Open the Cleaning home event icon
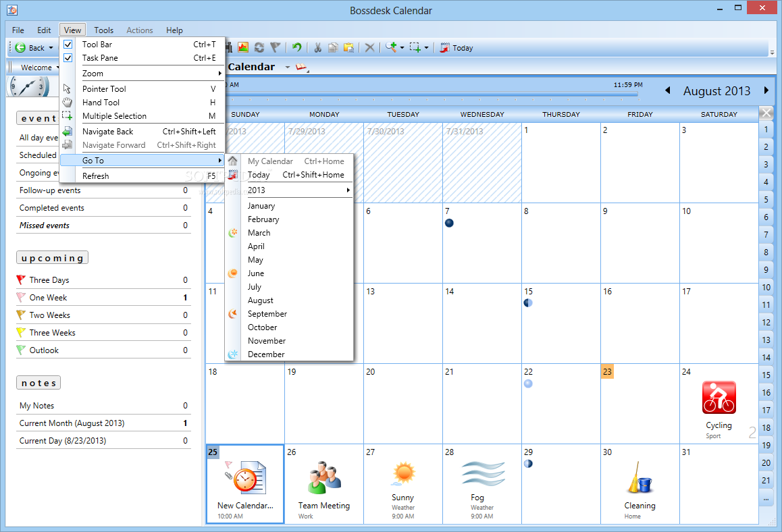The height and width of the screenshot is (532, 782). point(640,478)
